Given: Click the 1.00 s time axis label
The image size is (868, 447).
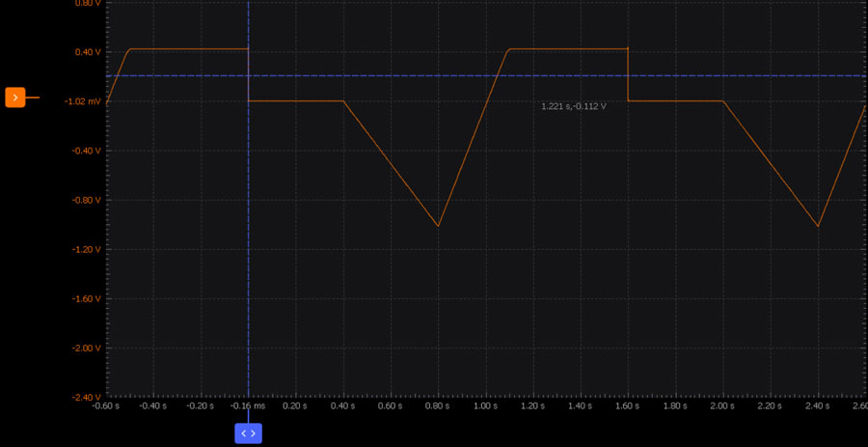Looking at the screenshot, I should [x=485, y=406].
